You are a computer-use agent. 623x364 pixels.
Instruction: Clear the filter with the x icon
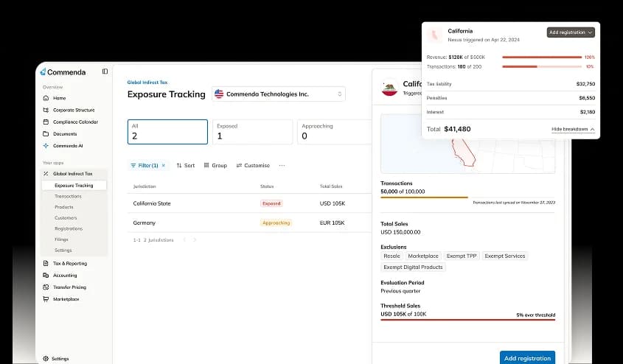pyautogui.click(x=163, y=166)
